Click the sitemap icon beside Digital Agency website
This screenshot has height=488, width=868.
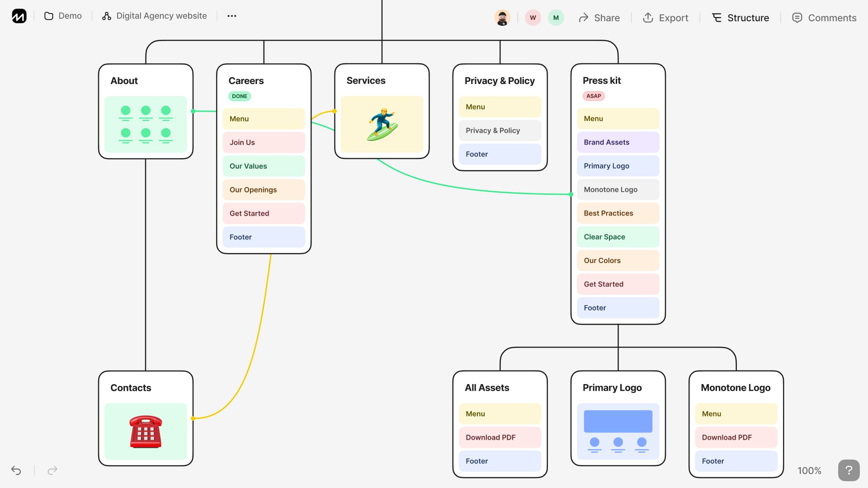pos(106,15)
